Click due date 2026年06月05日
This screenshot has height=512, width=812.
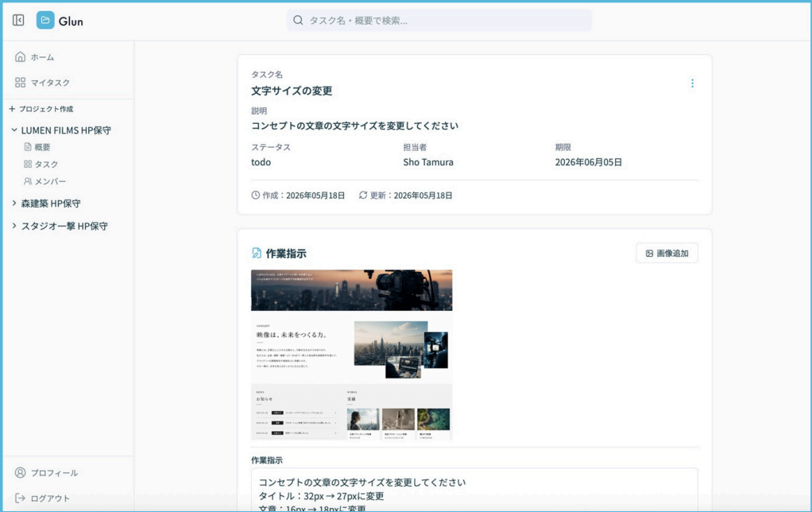[588, 162]
